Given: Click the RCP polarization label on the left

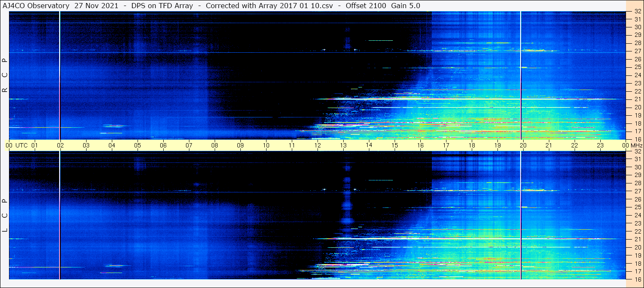Looking at the screenshot, I should (5, 75).
